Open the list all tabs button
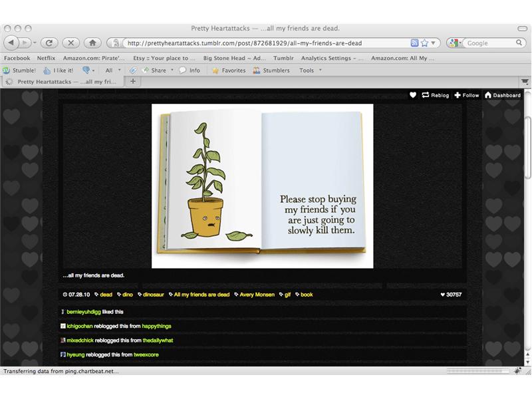Viewport: 532px width, 399px height. coord(525,81)
